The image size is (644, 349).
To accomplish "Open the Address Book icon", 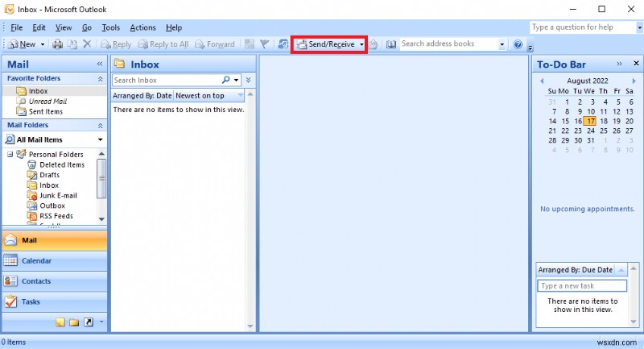I will (x=391, y=44).
